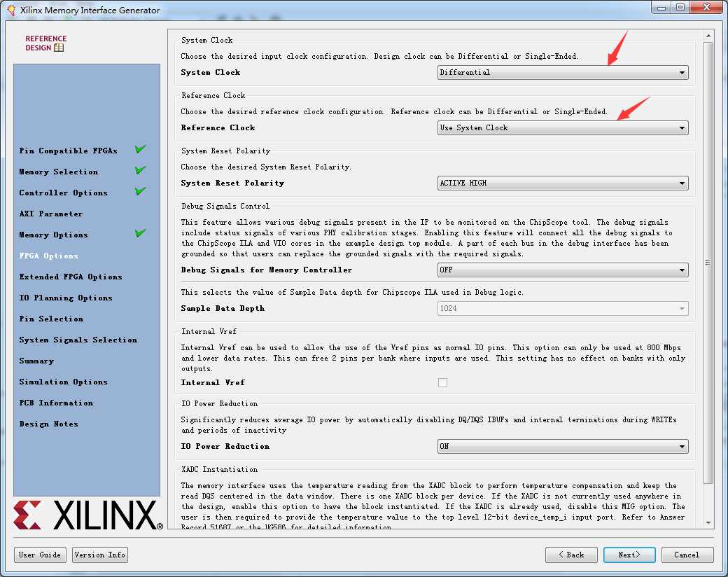
Task: Click the "Sample Data Depth" label
Action: point(223,309)
